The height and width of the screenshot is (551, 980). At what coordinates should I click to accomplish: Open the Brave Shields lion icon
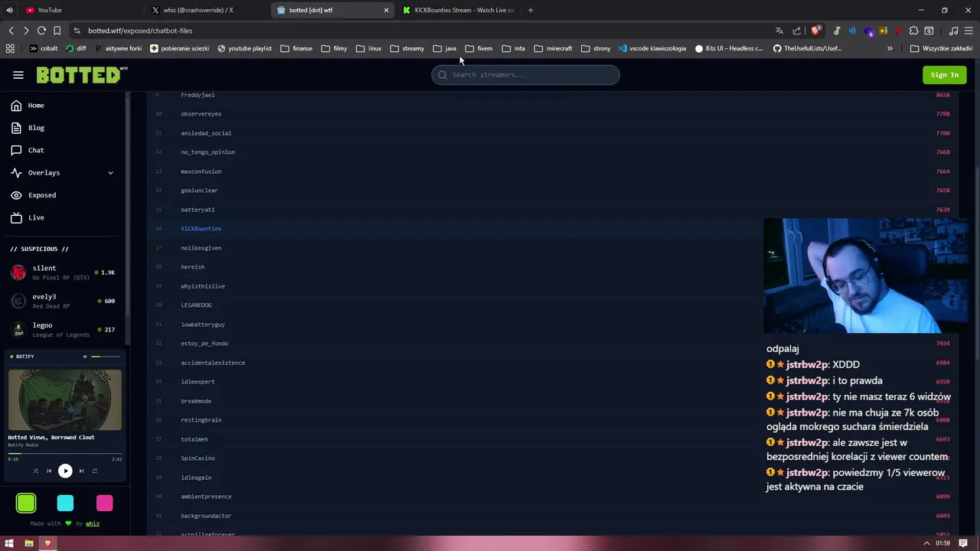(x=816, y=31)
